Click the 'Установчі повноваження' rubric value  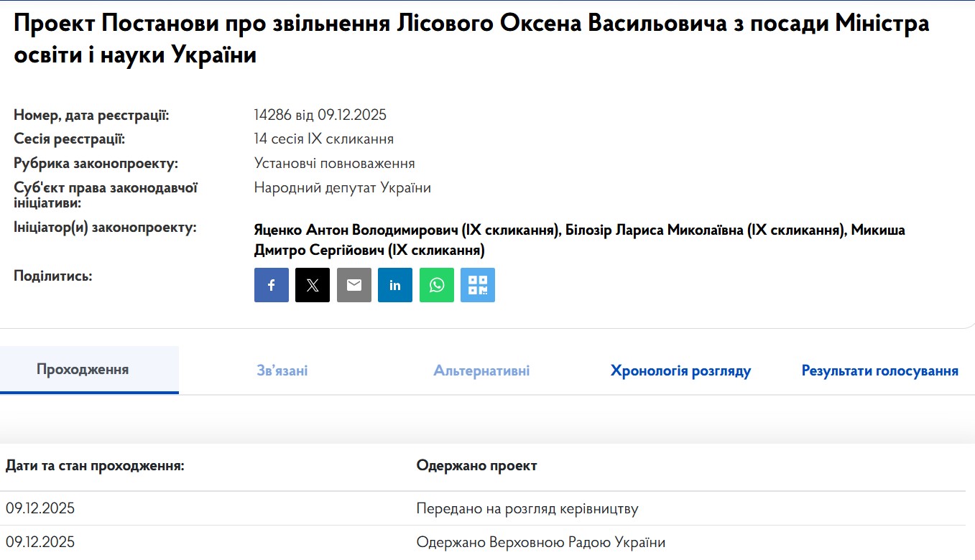click(334, 164)
